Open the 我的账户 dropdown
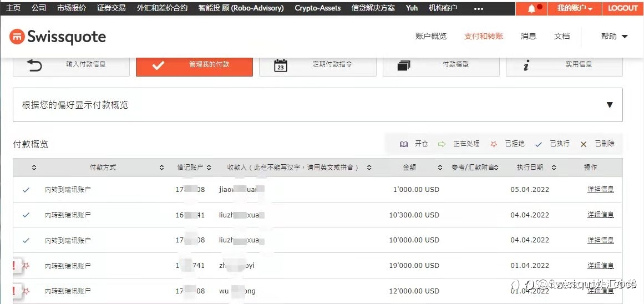This screenshot has height=304, width=644. click(575, 8)
